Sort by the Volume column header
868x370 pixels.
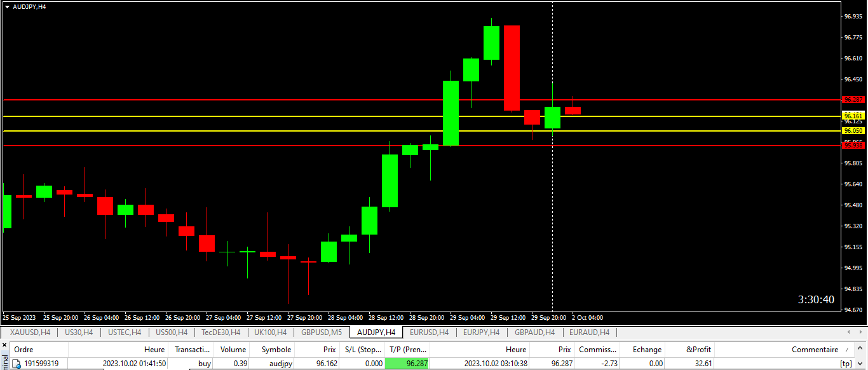click(233, 350)
